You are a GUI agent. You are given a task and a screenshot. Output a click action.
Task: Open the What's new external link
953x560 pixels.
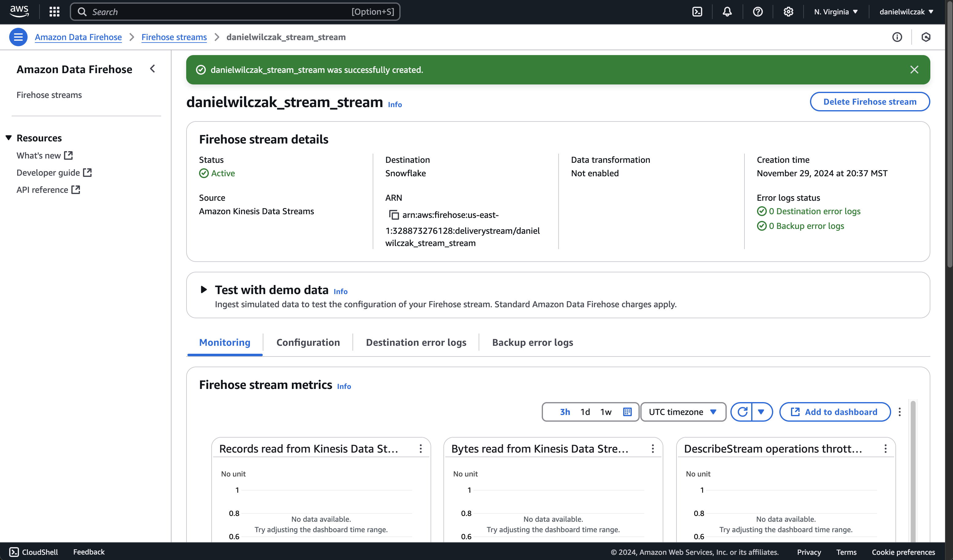click(45, 155)
